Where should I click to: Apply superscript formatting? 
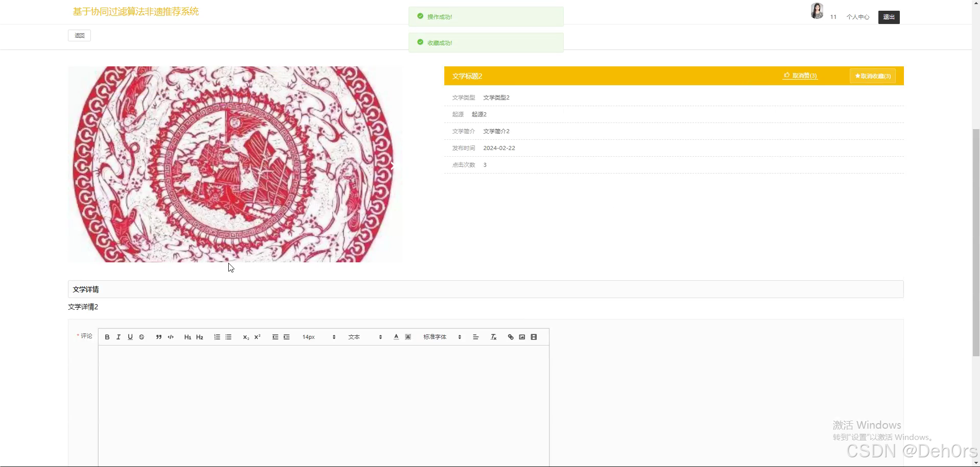pyautogui.click(x=257, y=337)
